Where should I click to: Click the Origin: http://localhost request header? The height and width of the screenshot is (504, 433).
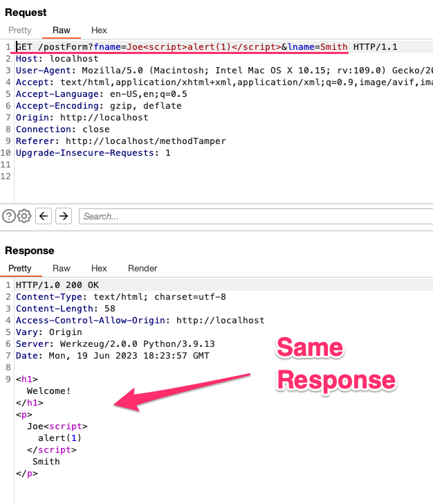pyautogui.click(x=82, y=118)
